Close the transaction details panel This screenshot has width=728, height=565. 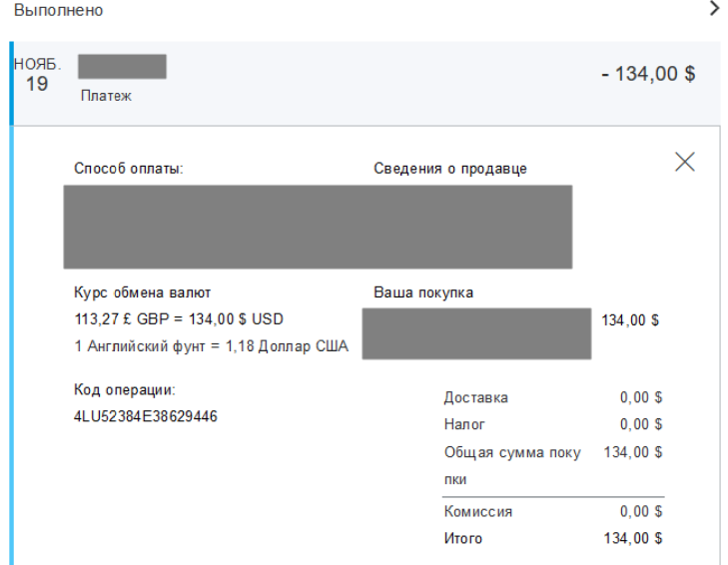684,162
